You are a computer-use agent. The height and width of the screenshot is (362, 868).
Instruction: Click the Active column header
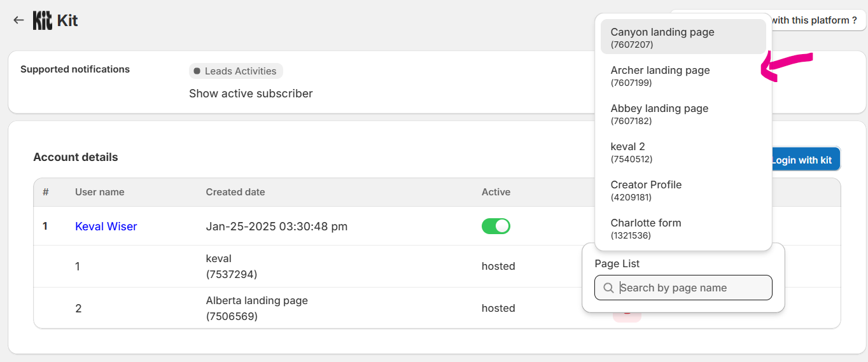coord(496,192)
